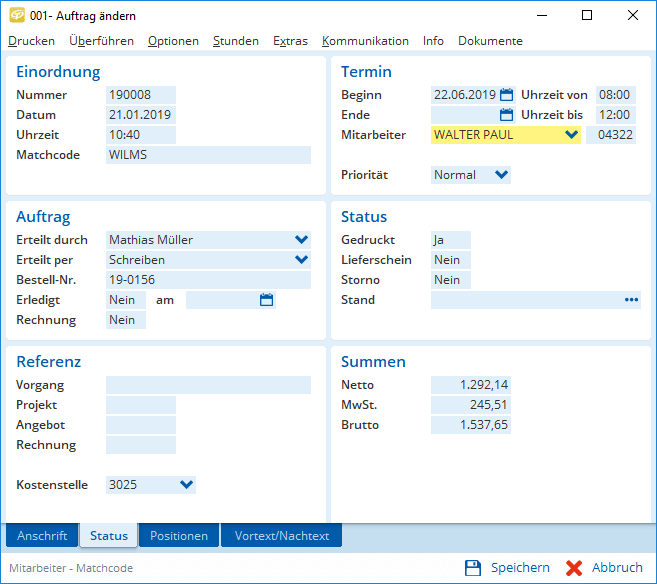Open the calendar picker for Beginn date
657x584 pixels.
506,95
